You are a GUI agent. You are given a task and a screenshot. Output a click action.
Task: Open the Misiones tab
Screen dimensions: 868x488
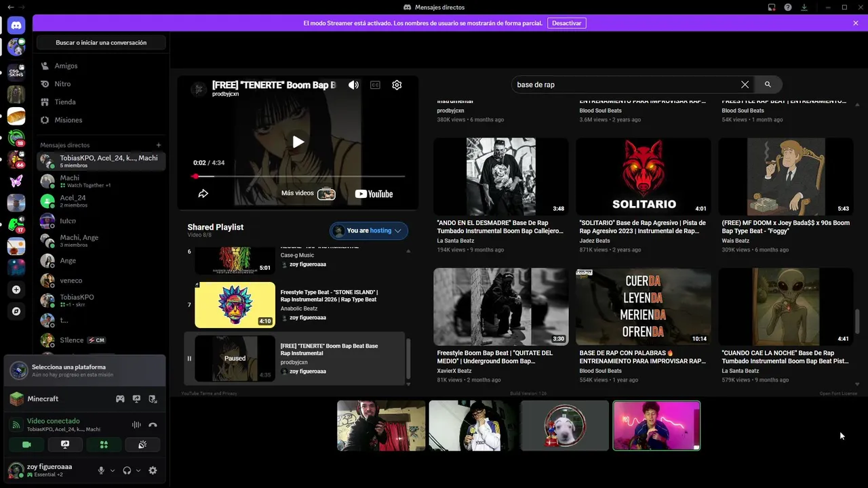tap(101, 120)
